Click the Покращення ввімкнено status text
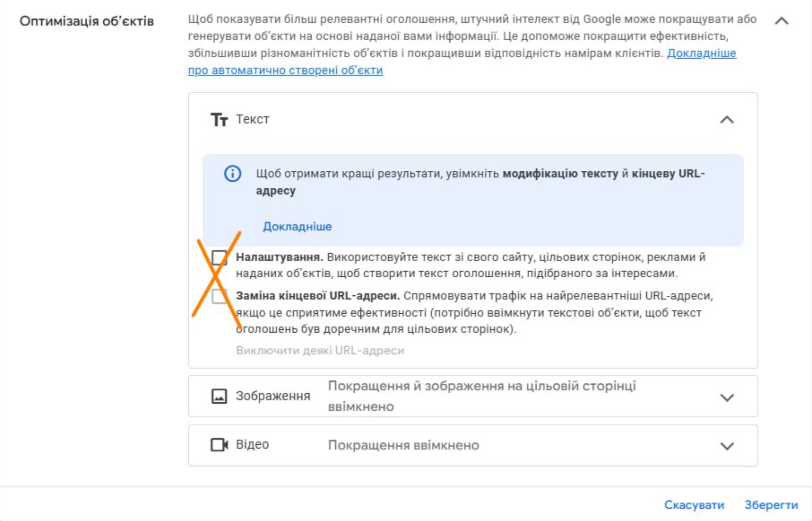Viewport: 812px width, 521px height. pos(403,445)
